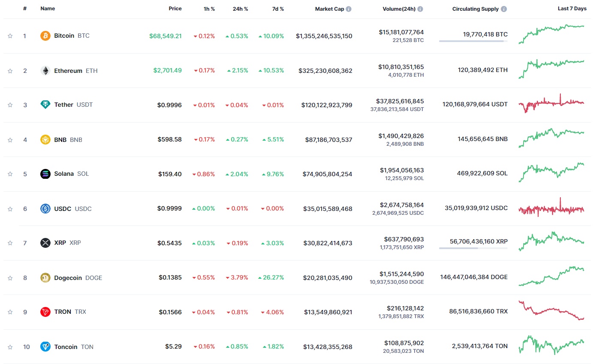
Task: Sort by the 24h % column
Action: 241,9
